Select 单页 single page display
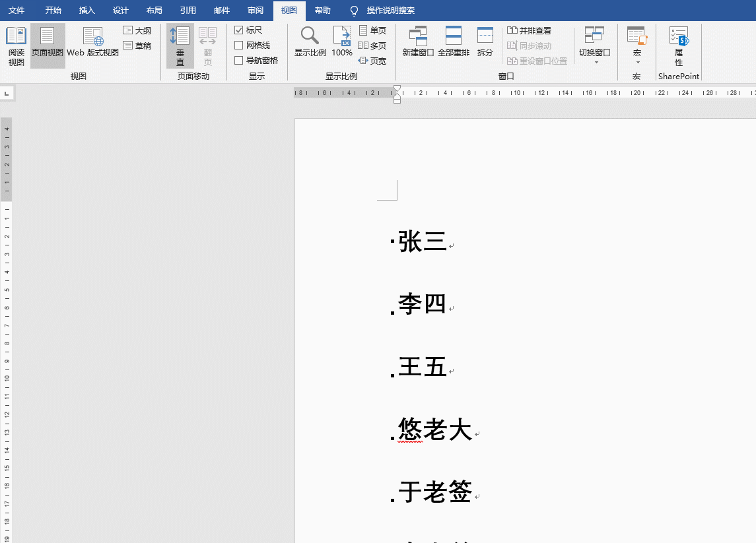The width and height of the screenshot is (756, 543). coord(371,30)
